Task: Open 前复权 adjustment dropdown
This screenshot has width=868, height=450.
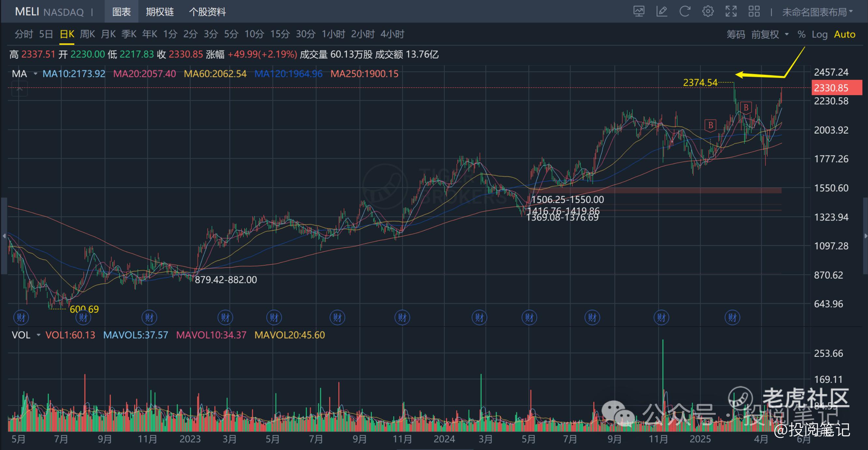Action: click(x=770, y=35)
